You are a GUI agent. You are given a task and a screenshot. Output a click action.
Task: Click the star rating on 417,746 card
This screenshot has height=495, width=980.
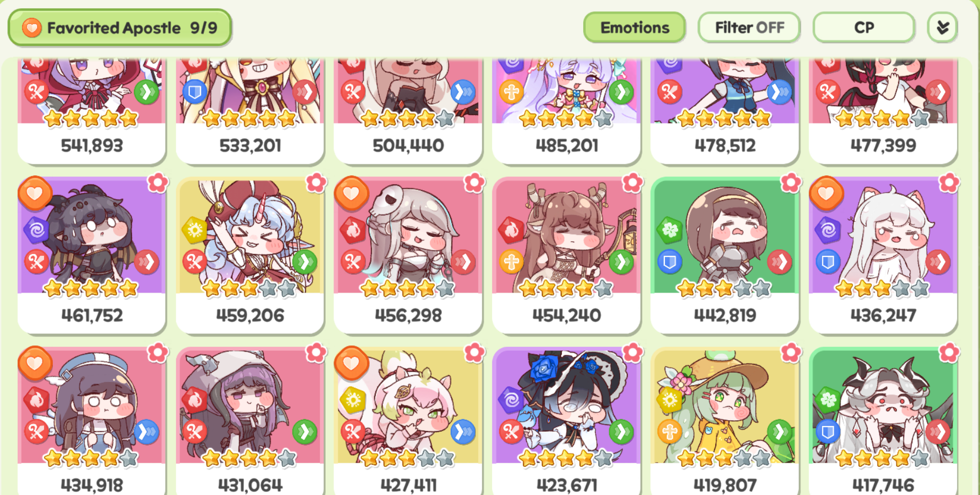[883, 459]
